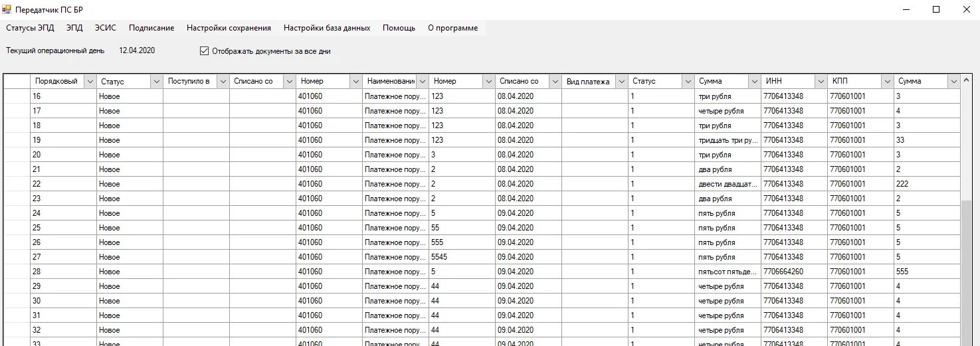Open the ЭСИС menu
The height and width of the screenshot is (346, 980).
tap(105, 28)
